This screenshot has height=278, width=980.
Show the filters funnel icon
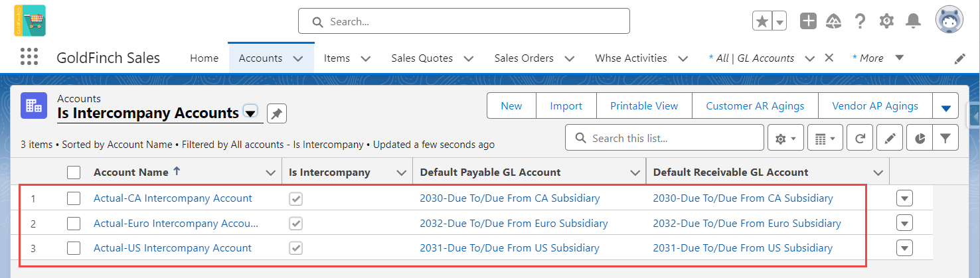pos(945,139)
